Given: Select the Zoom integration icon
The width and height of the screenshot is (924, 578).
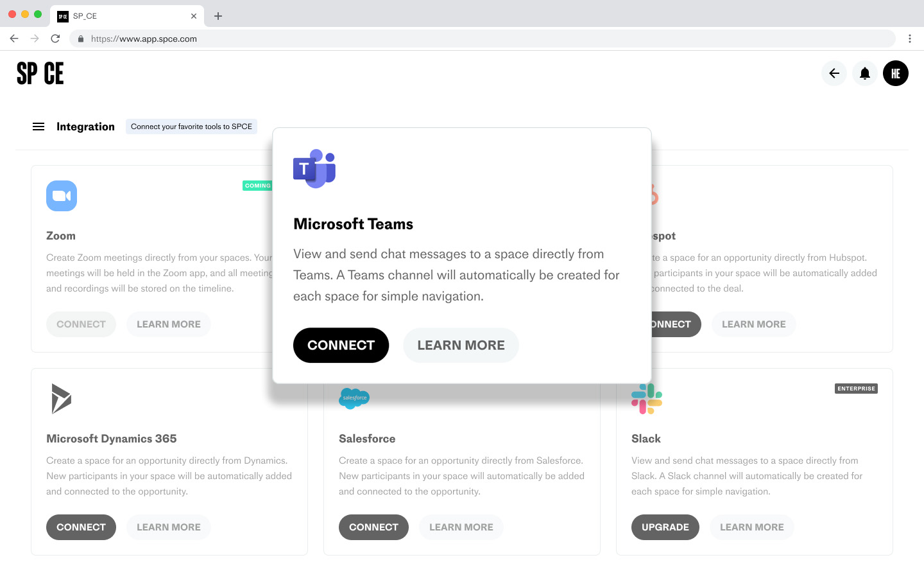Looking at the screenshot, I should (x=61, y=195).
